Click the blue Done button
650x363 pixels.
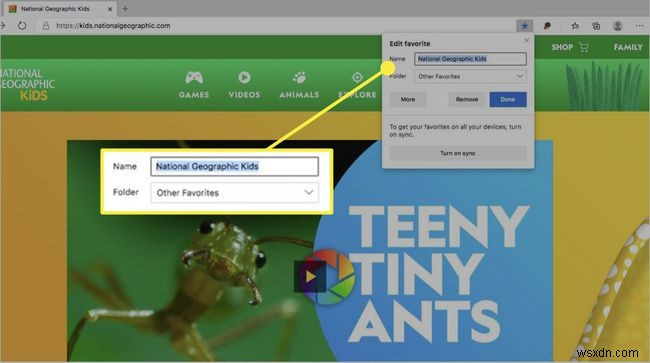click(508, 99)
